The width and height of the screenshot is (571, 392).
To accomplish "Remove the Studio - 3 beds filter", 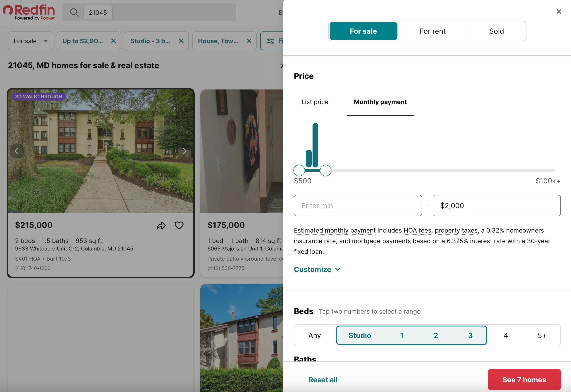I will (181, 41).
